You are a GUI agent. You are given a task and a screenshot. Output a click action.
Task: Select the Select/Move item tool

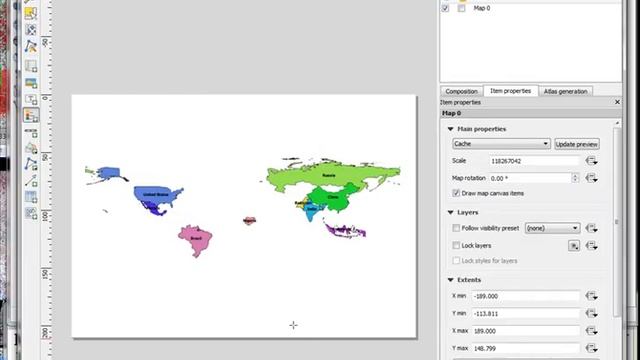[31, 13]
